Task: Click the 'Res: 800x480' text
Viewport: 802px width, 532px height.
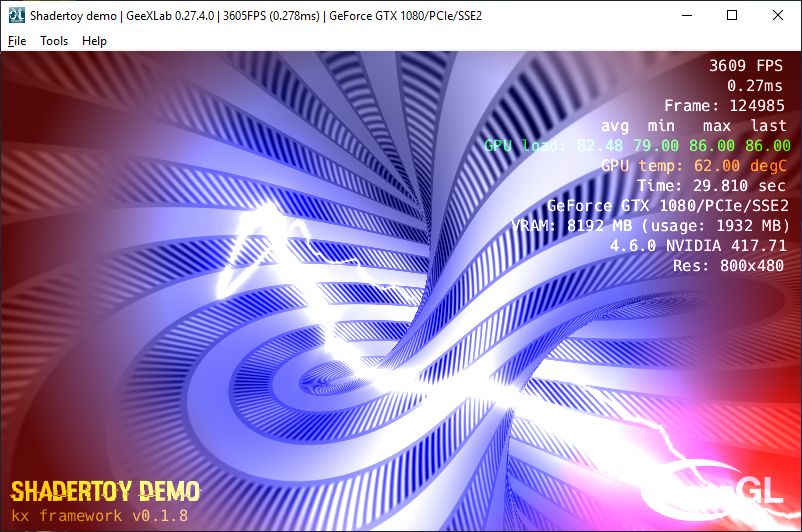Action: pos(728,265)
